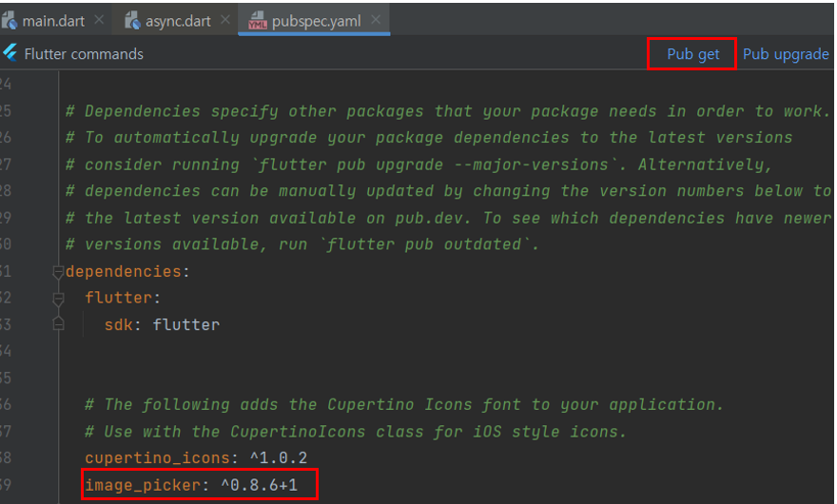The height and width of the screenshot is (504, 837).
Task: Close the pubspec.yaml tab
Action: click(x=376, y=20)
